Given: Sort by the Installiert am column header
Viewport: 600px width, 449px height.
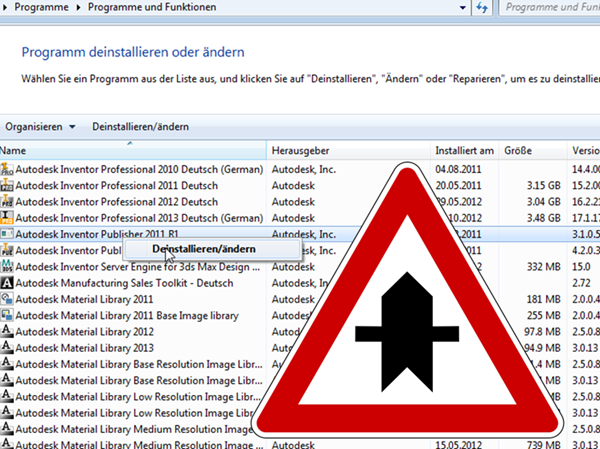Looking at the screenshot, I should pos(465,150).
